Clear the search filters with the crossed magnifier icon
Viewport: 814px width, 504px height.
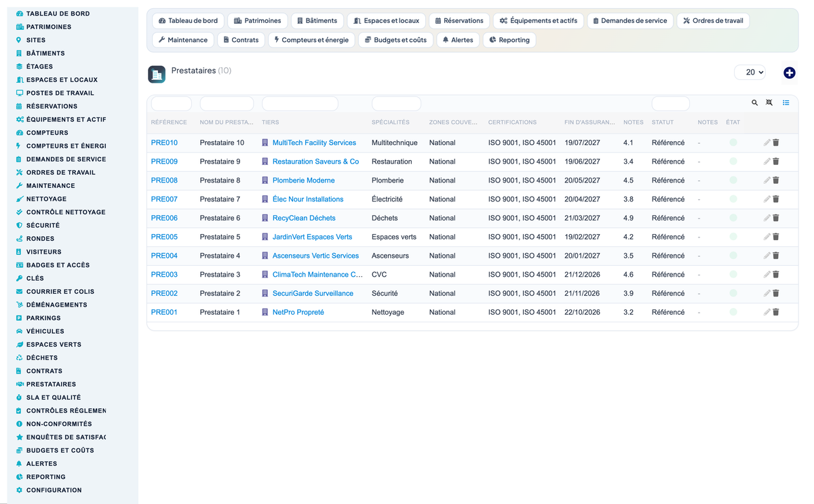pyautogui.click(x=769, y=103)
